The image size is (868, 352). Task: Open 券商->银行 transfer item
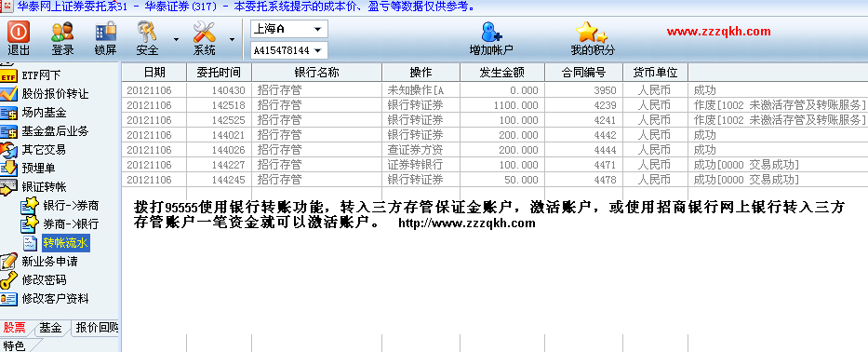tap(71, 224)
